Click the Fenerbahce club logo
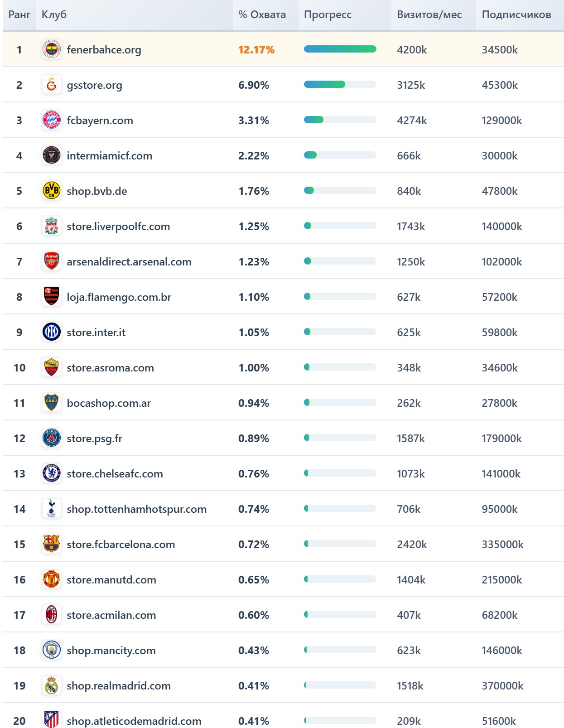Image resolution: width=564 pixels, height=728 pixels. pos(51,49)
